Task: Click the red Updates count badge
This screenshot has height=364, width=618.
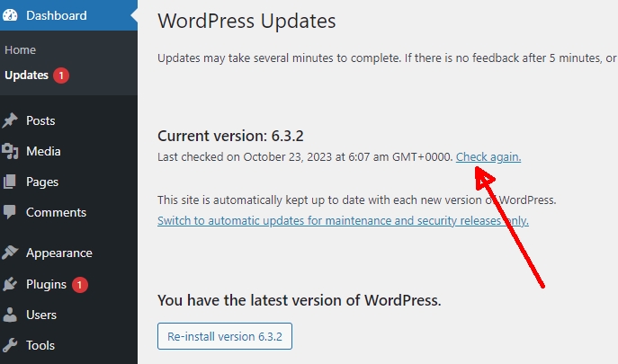Action: (61, 75)
